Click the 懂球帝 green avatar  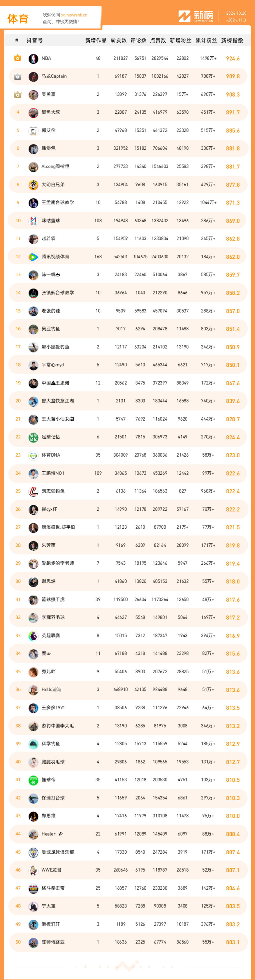(33, 780)
